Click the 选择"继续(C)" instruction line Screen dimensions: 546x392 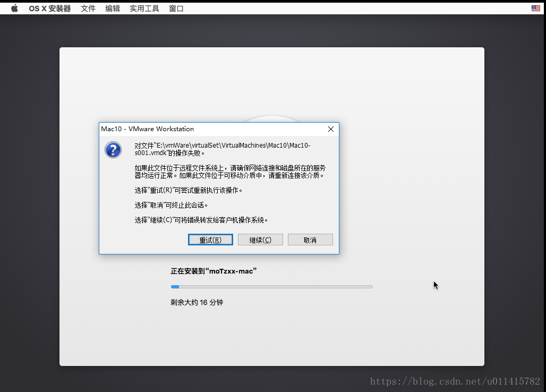click(201, 220)
